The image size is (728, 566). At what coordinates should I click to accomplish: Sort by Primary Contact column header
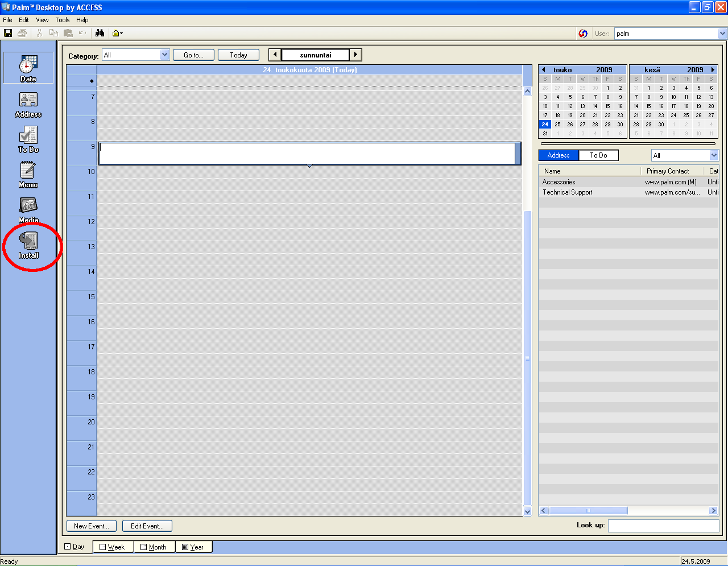672,171
